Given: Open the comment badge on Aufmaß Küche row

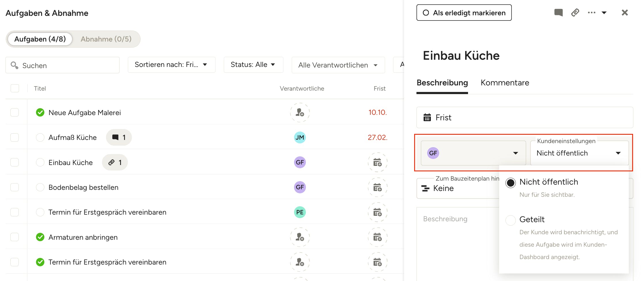Looking at the screenshot, I should (x=119, y=137).
